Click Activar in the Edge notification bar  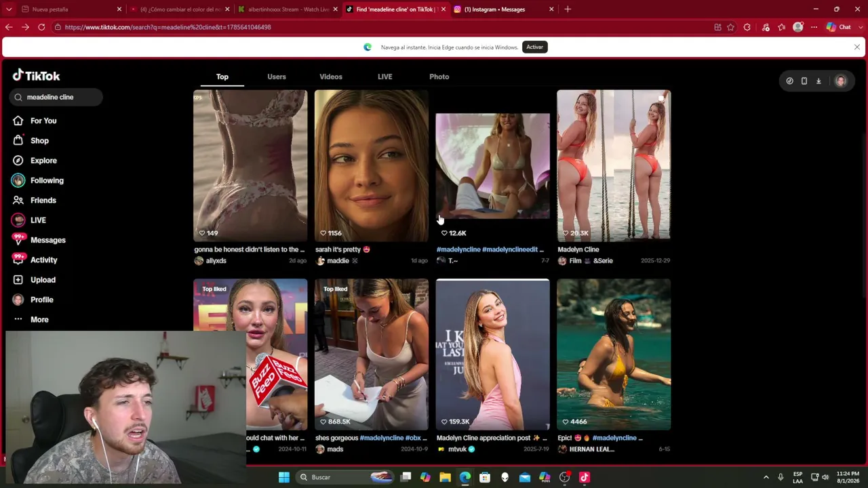(534, 47)
